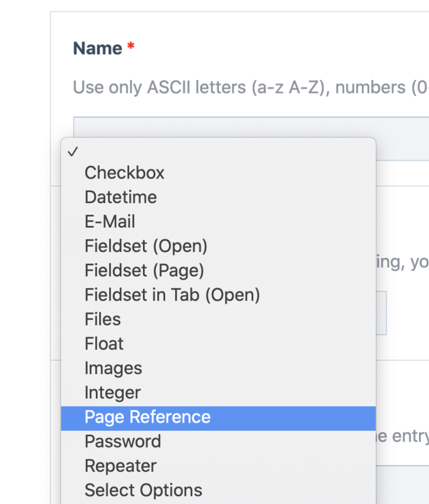Image resolution: width=429 pixels, height=504 pixels.
Task: Choose Datetime field type option
Action: [120, 197]
